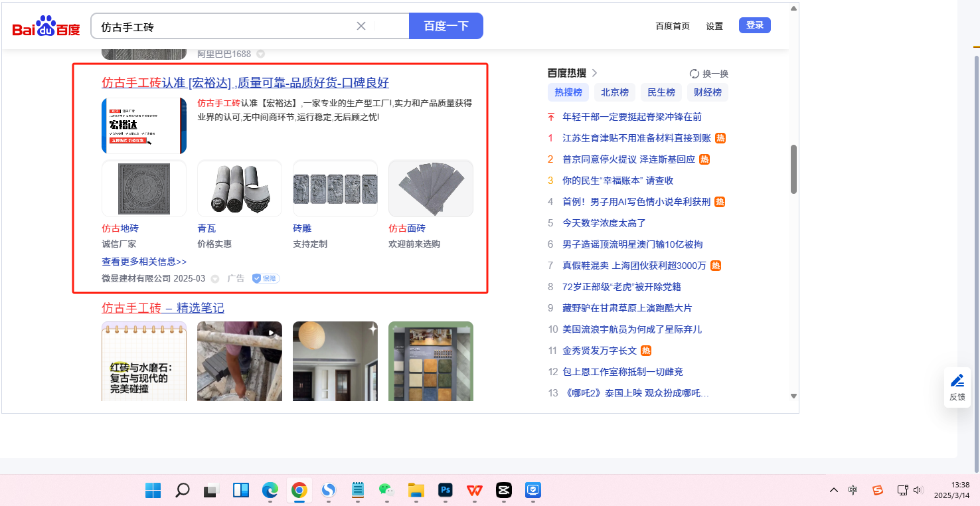Open the 砖雕 brick carving image
Image resolution: width=980 pixels, height=506 pixels.
pyautogui.click(x=335, y=189)
